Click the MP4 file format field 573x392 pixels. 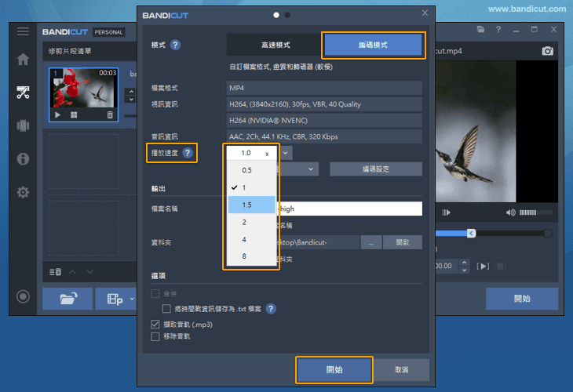point(324,88)
